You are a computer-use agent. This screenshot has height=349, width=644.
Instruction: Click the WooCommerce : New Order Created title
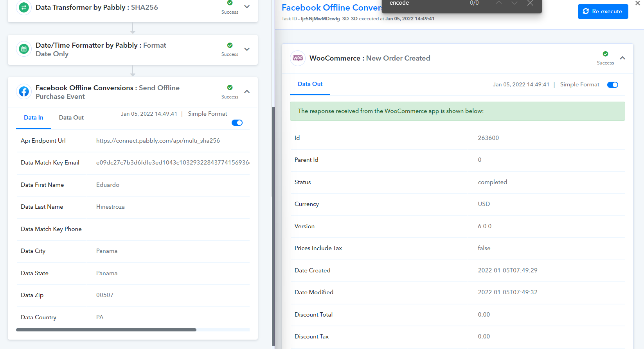(370, 58)
